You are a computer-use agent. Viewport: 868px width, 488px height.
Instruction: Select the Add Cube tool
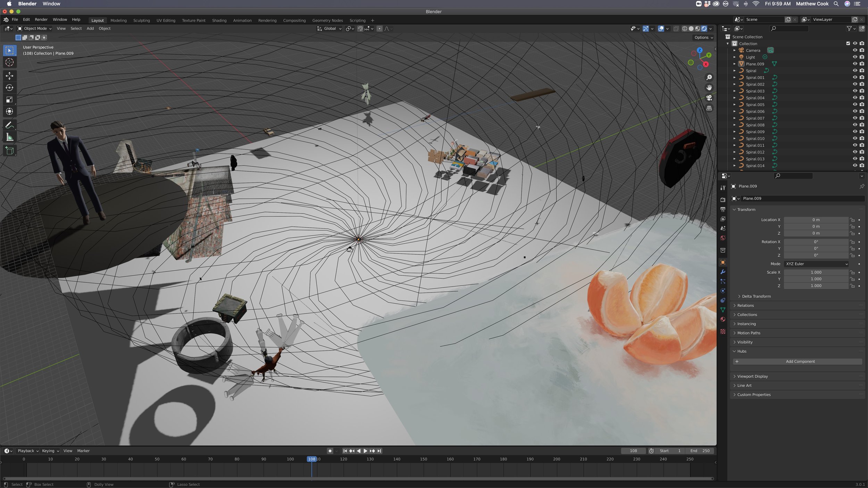pos(9,151)
